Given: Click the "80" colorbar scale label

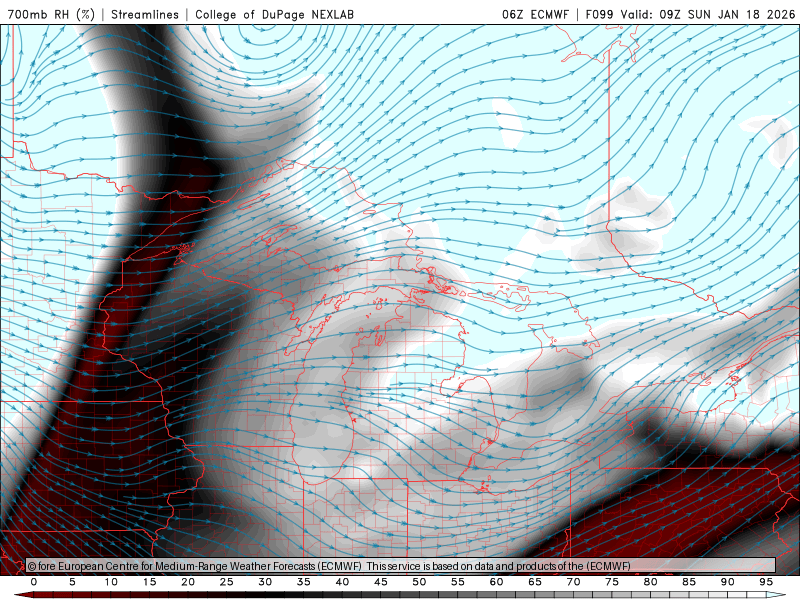Looking at the screenshot, I should (x=651, y=582).
